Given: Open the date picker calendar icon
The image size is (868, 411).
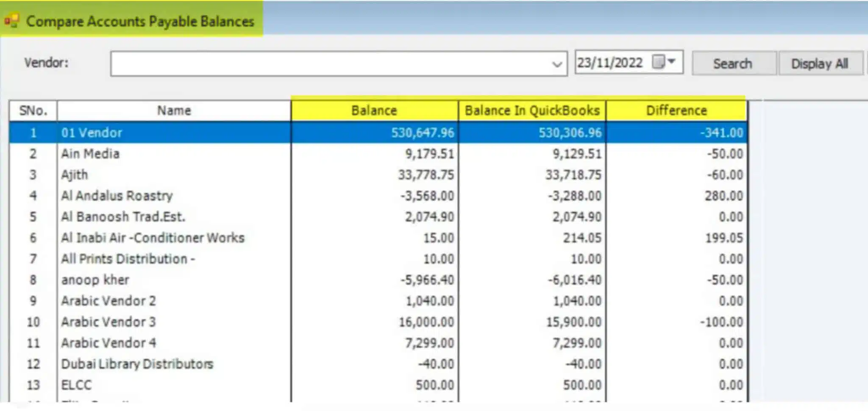Looking at the screenshot, I should click(658, 62).
